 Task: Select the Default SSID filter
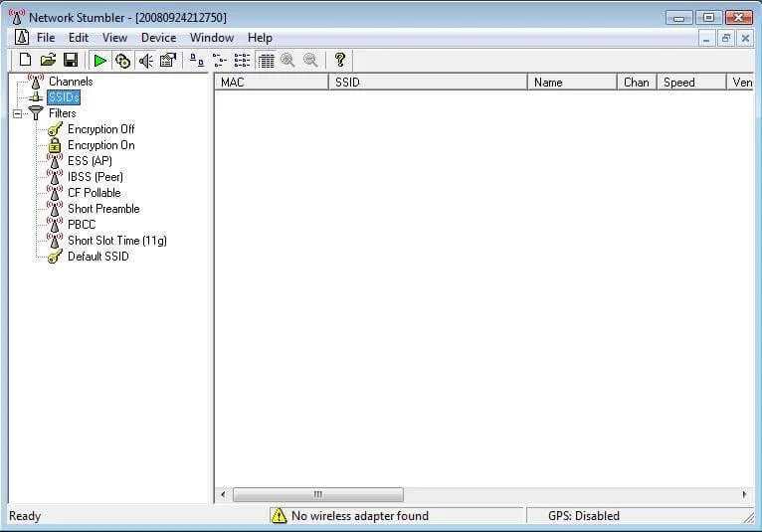(x=98, y=257)
